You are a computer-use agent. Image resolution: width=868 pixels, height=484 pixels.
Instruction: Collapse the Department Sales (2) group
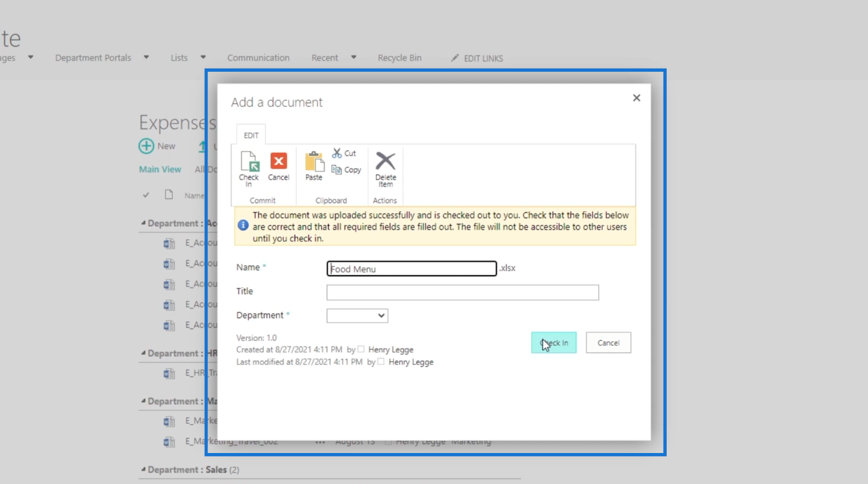[143, 469]
